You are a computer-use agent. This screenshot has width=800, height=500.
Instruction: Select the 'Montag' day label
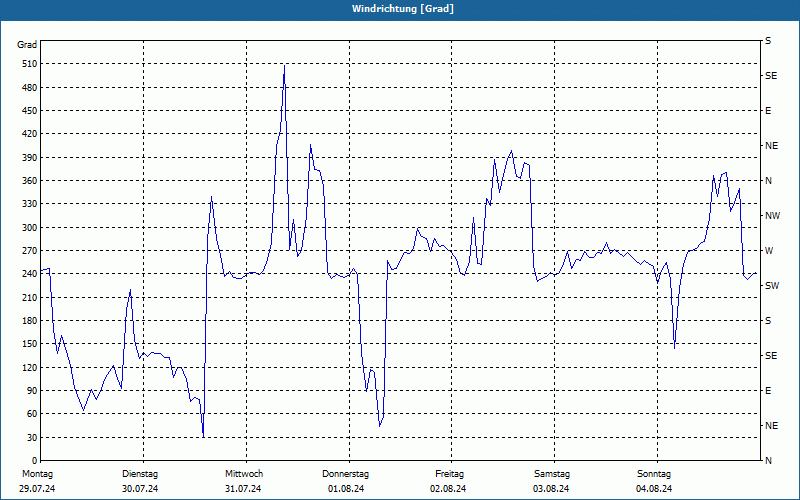tap(37, 474)
